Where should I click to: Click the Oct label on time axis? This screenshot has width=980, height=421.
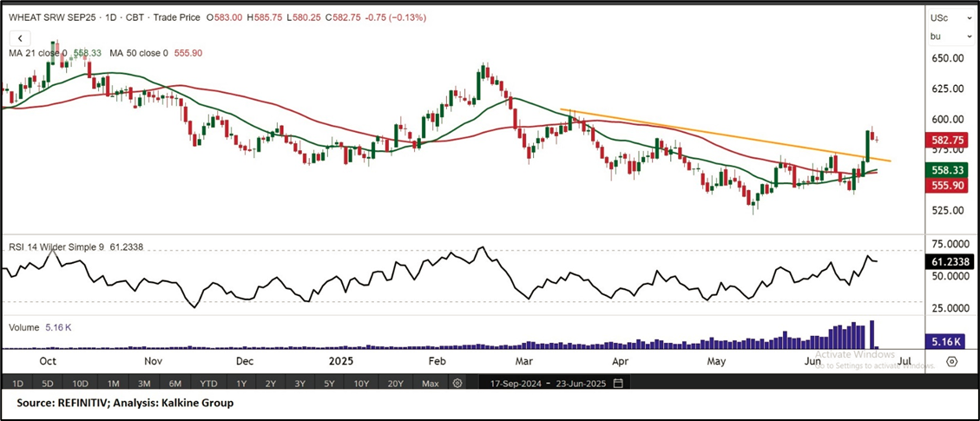coord(48,362)
